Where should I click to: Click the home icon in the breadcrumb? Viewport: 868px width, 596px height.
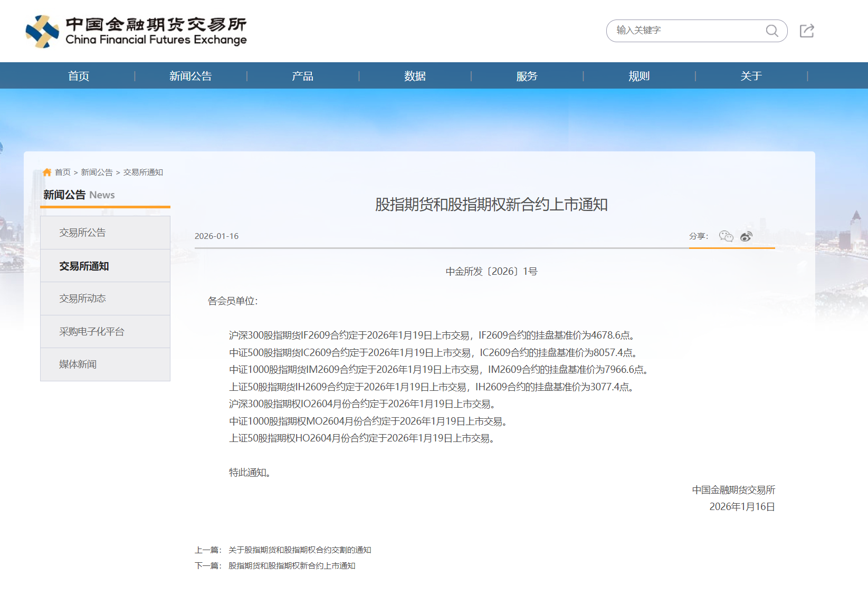pyautogui.click(x=47, y=171)
